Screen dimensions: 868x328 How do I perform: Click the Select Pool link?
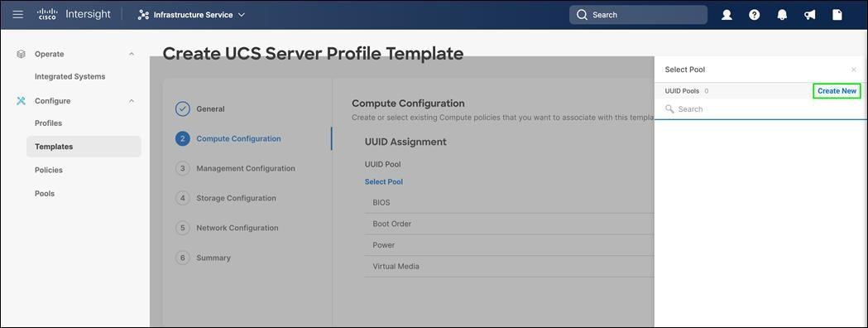[x=384, y=181]
